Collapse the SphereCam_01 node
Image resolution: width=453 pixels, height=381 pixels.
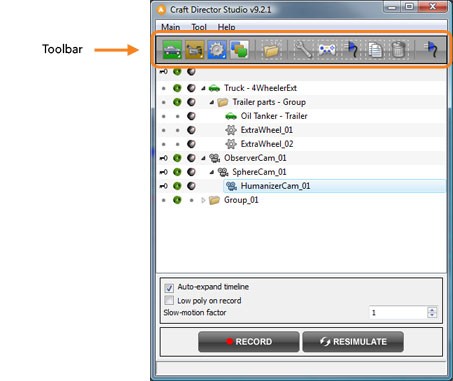212,172
